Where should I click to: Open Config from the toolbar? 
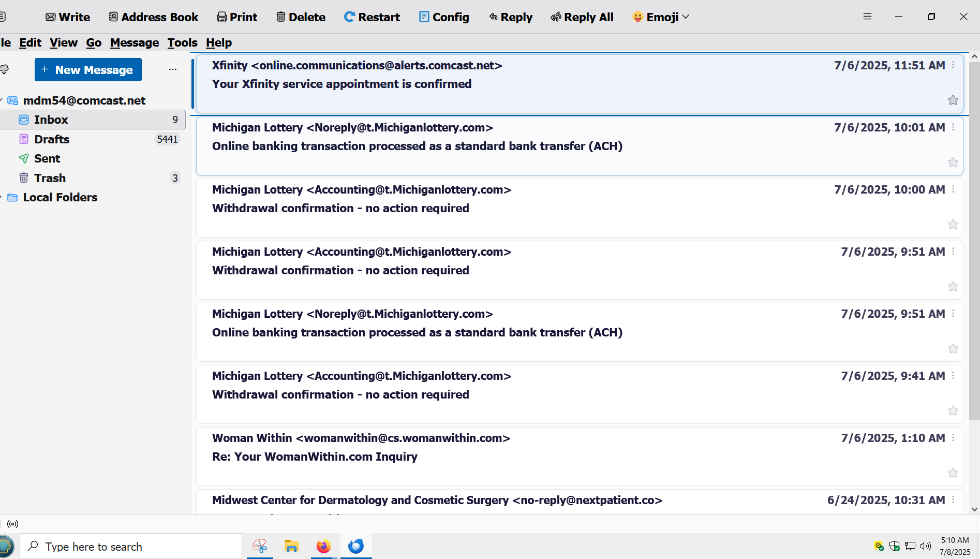coord(444,17)
